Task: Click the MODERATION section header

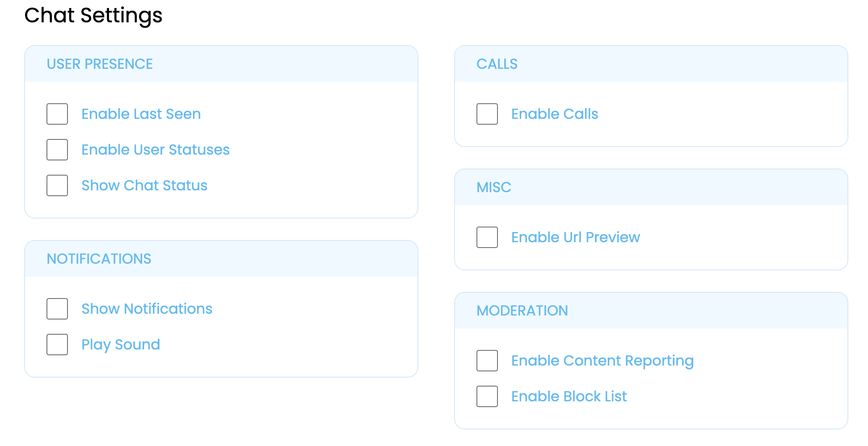Action: point(522,311)
